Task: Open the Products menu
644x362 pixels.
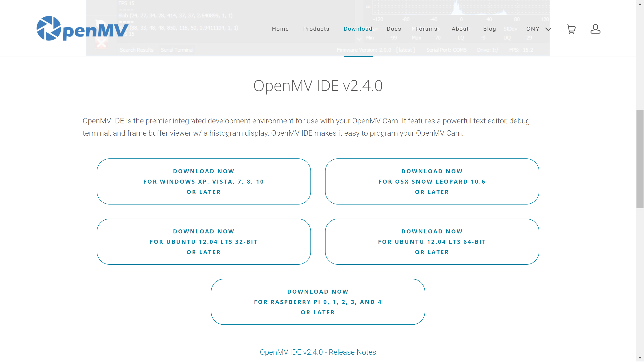Action: tap(316, 29)
